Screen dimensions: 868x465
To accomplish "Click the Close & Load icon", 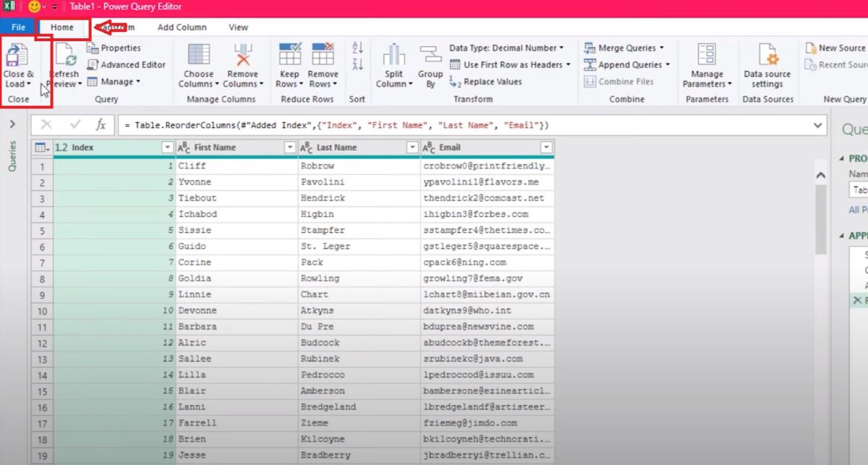I will point(18,56).
